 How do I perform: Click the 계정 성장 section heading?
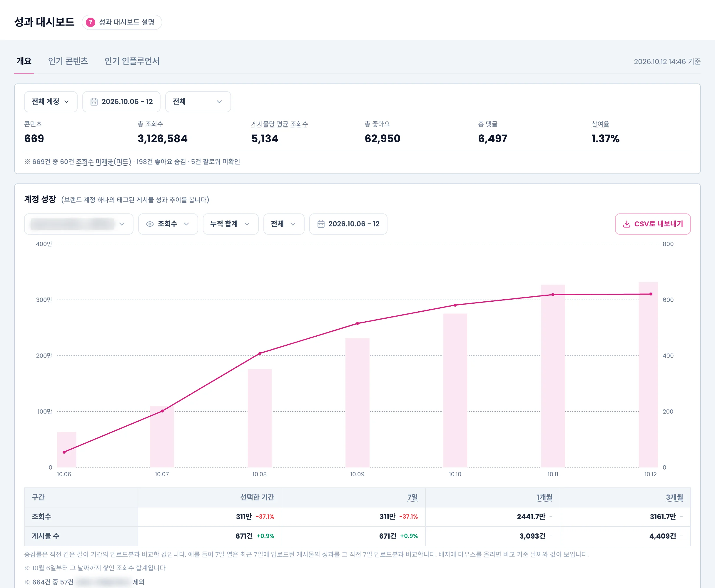pyautogui.click(x=40, y=199)
